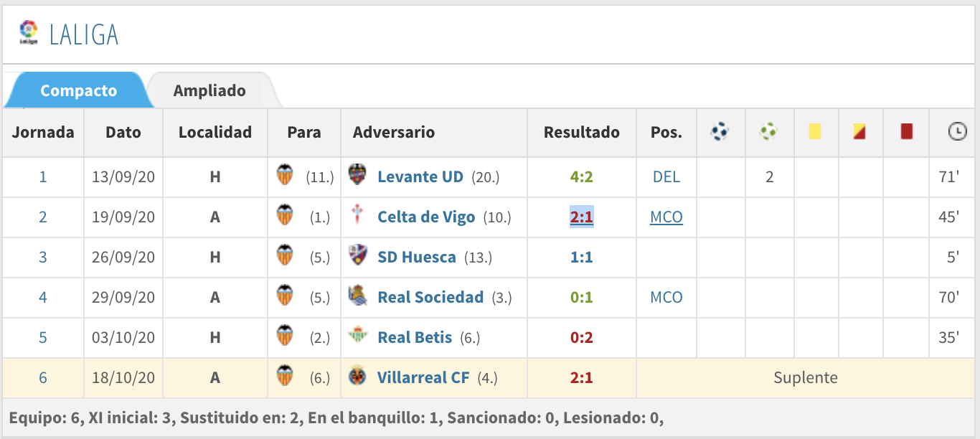Open the Real Sociedad team link

tap(430, 297)
